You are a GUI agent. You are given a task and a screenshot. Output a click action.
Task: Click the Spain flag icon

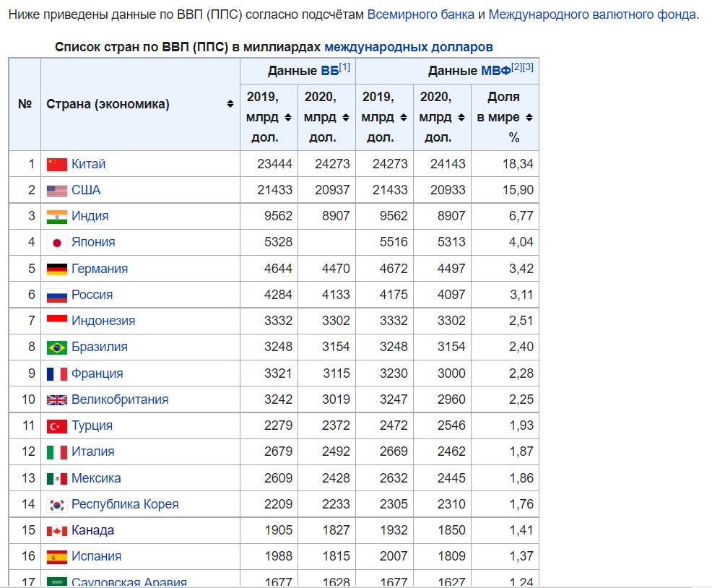click(x=57, y=557)
